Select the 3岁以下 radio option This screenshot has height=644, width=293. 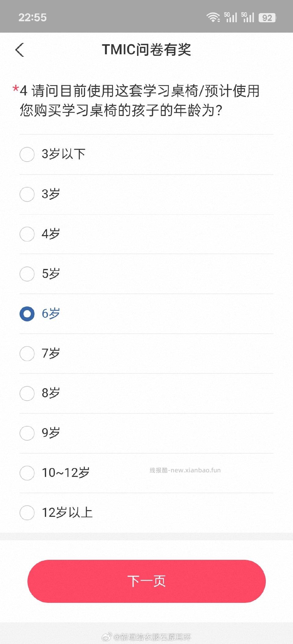pos(27,154)
